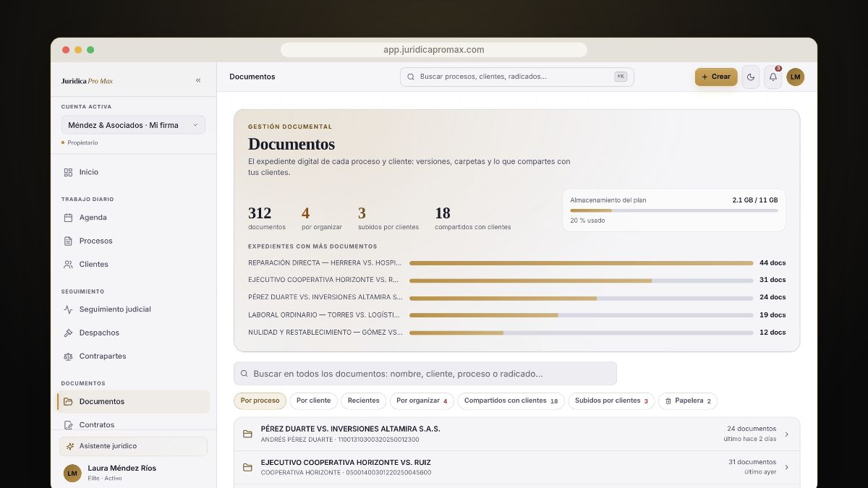
Task: Click Laboral Ordinario 19 docs bar
Action: coord(582,315)
